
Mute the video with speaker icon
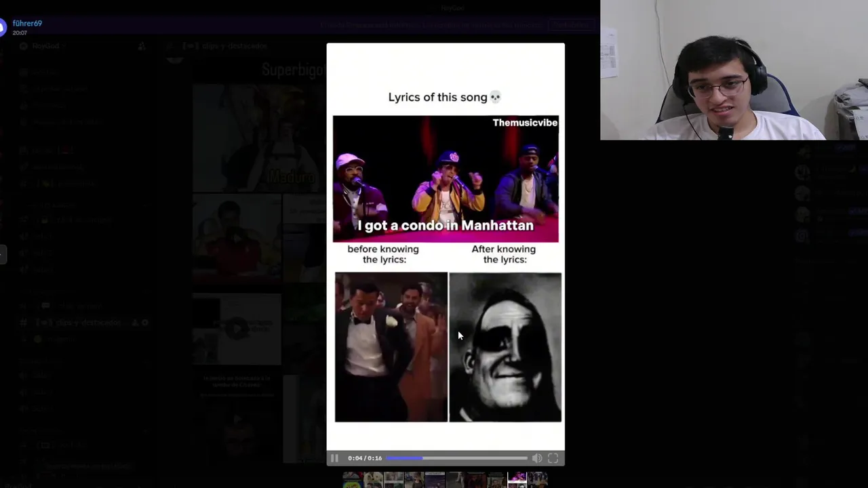tap(537, 458)
